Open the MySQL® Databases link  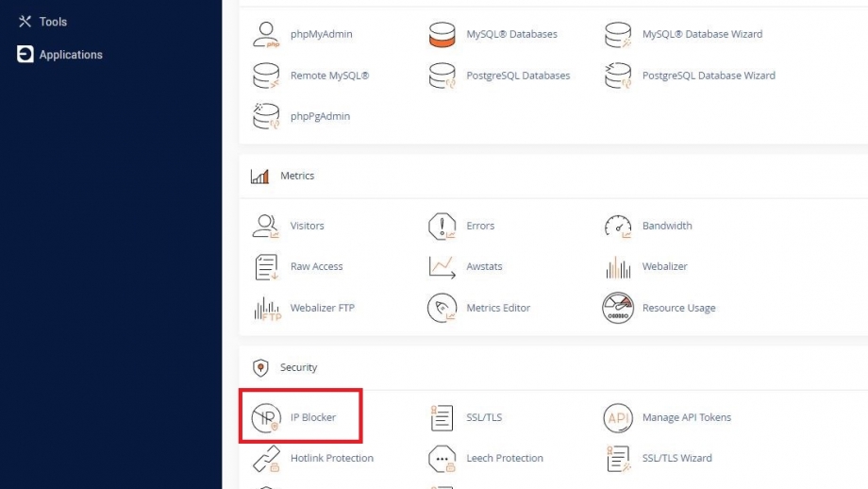[511, 34]
